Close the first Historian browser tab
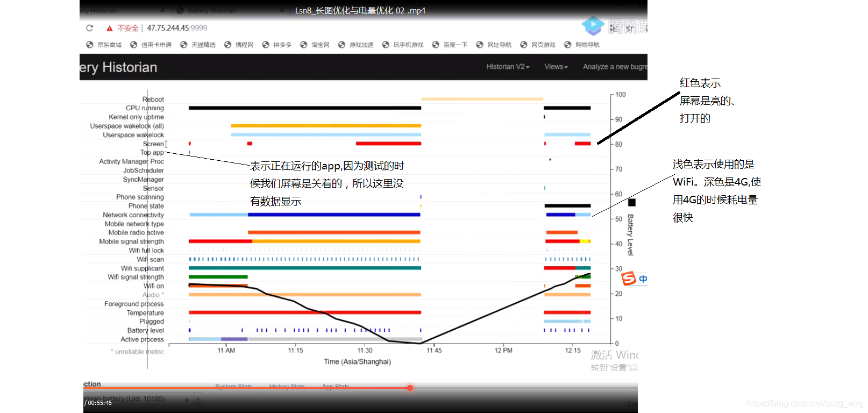The image size is (868, 413). click(x=162, y=10)
